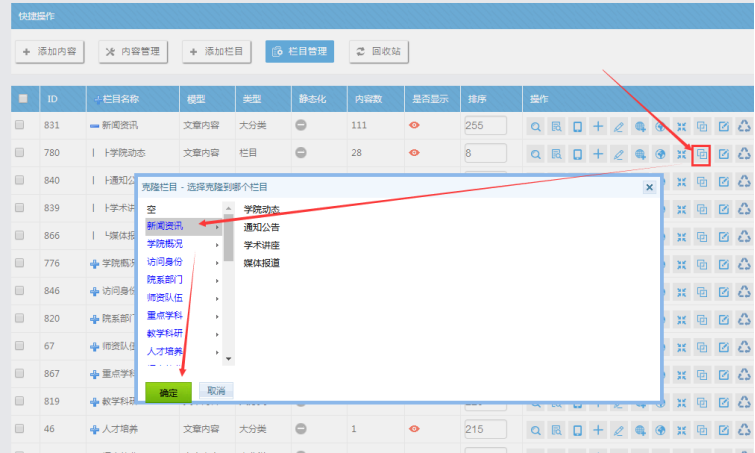This screenshot has height=453, width=755.
Task: Toggle the eye visibility icon for 新闻资讯
Action: (414, 125)
